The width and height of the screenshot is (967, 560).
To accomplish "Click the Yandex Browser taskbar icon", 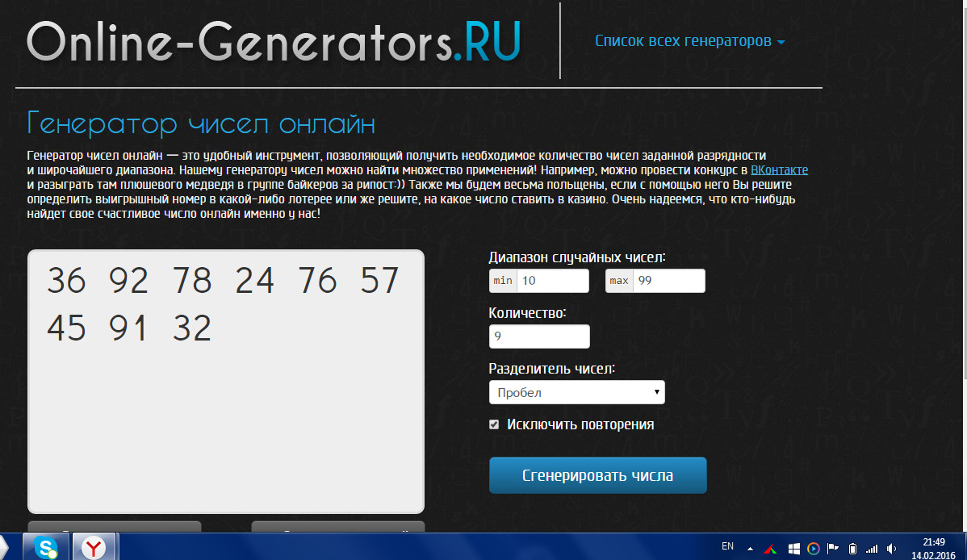I will click(x=94, y=548).
